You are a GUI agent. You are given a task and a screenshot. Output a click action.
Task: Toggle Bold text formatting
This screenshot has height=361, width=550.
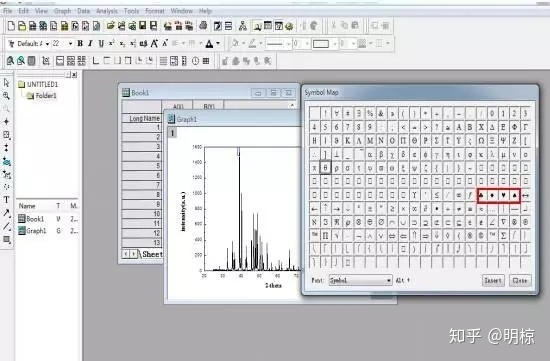click(80, 44)
